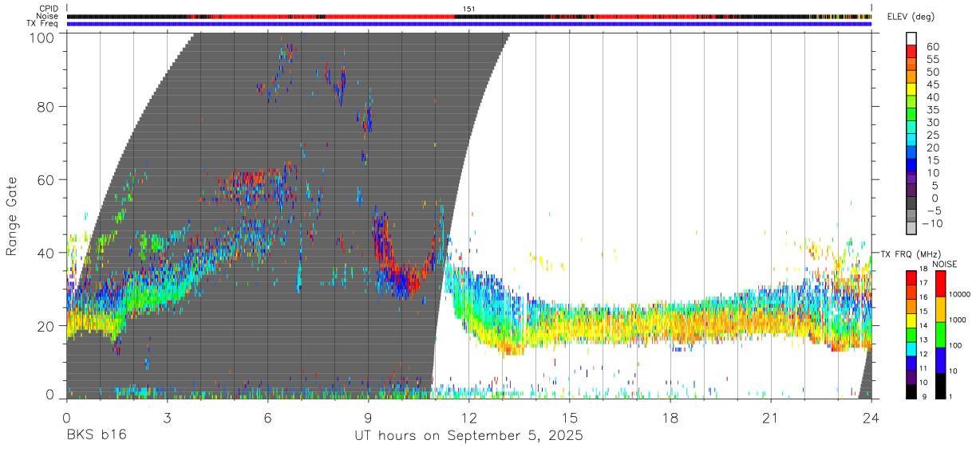The image size is (980, 452).
Task: Click noise legend value 1
Action: pyautogui.click(x=951, y=396)
